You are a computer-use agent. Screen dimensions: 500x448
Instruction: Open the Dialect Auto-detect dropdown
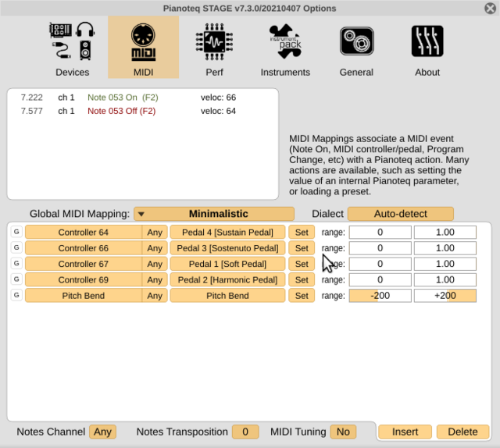coord(401,214)
